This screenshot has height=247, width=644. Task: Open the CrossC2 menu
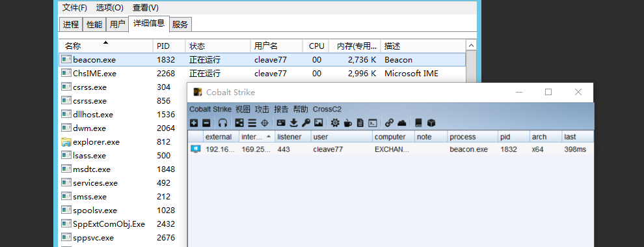(327, 109)
